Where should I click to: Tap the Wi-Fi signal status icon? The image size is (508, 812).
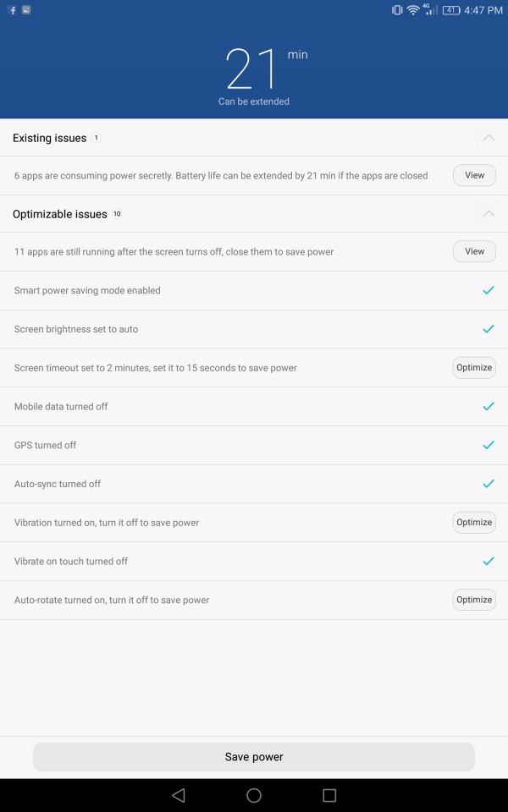(x=413, y=10)
